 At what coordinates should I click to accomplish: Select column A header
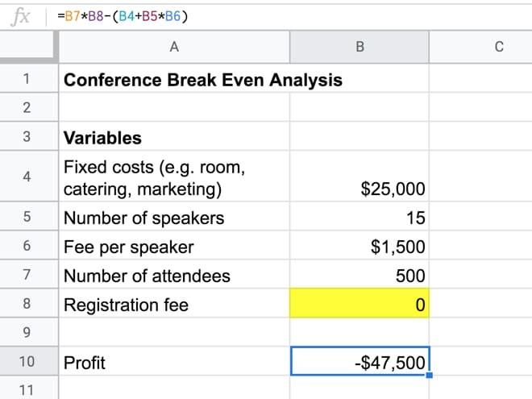tap(173, 48)
